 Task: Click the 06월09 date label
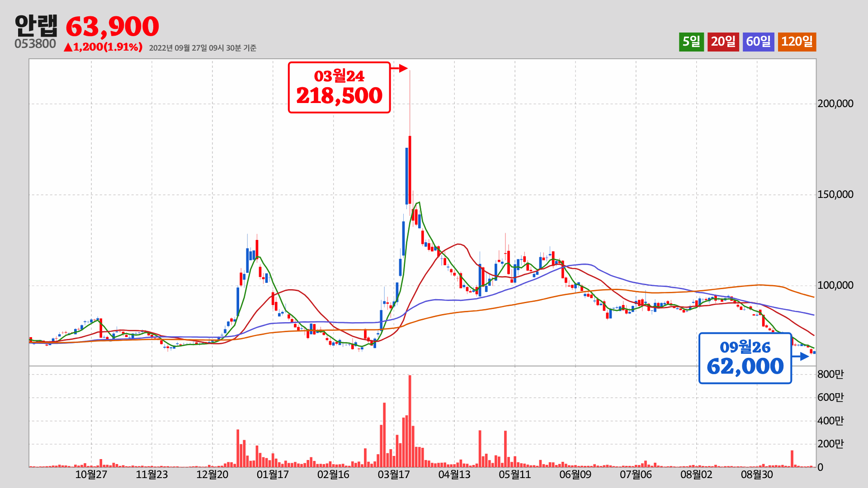click(x=576, y=474)
